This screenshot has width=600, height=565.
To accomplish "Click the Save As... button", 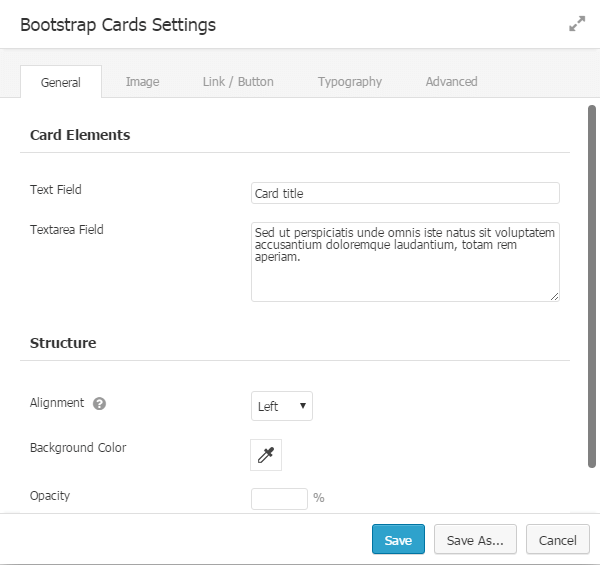I will [475, 540].
